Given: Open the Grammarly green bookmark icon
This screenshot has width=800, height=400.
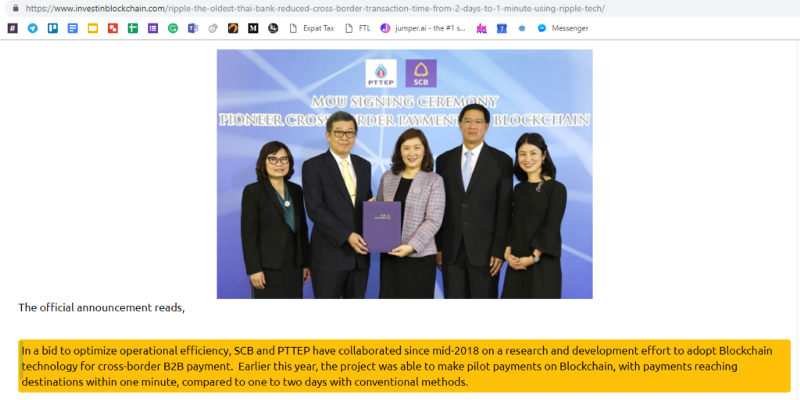Looking at the screenshot, I should (173, 29).
